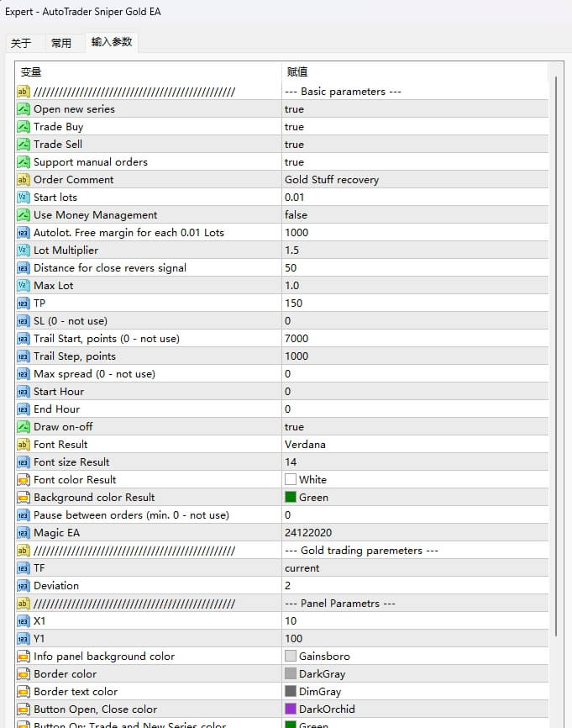The height and width of the screenshot is (728, 572).
Task: Click the vertical scrollbar of the parameter list
Action: [x=555, y=357]
